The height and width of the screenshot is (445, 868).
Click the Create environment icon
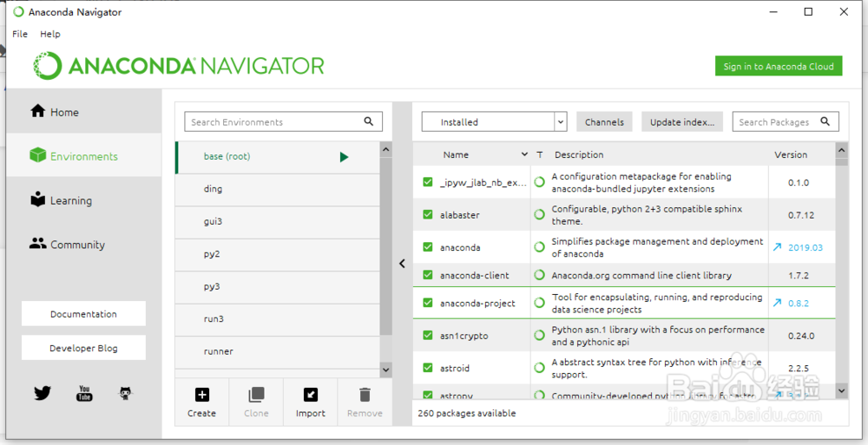coord(202,395)
